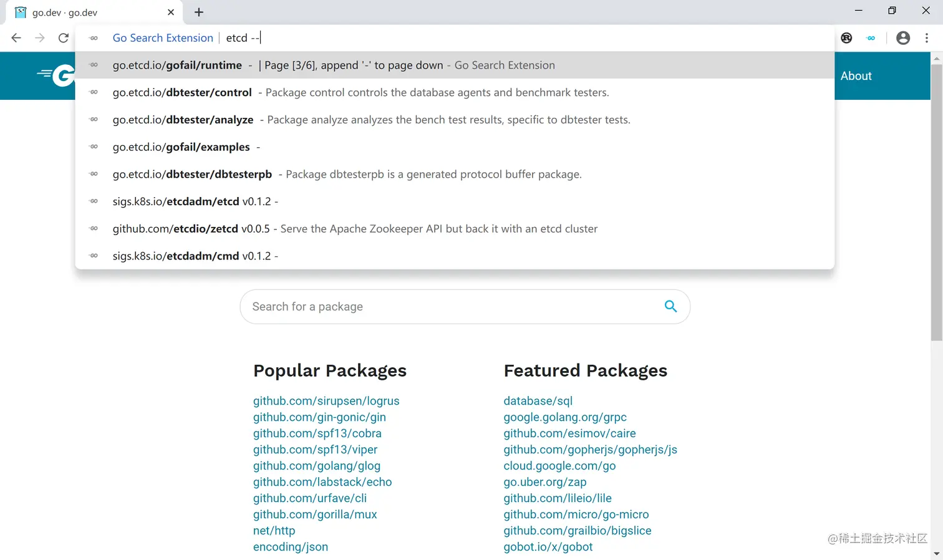Minimize the browser window

pyautogui.click(x=859, y=11)
